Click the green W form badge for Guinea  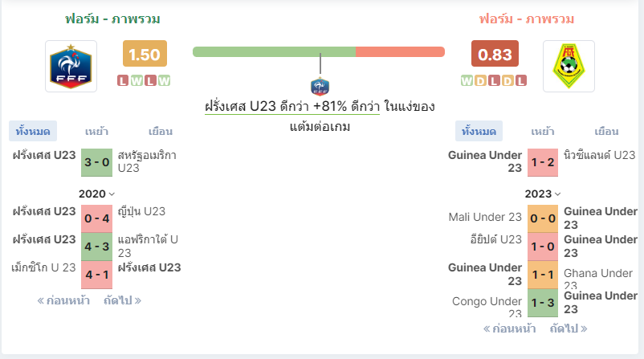click(467, 80)
